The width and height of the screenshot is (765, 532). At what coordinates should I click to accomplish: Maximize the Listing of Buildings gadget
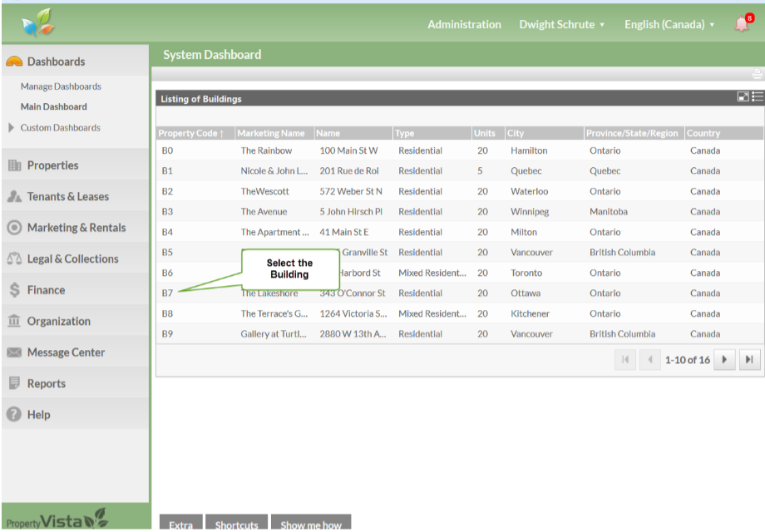click(743, 97)
